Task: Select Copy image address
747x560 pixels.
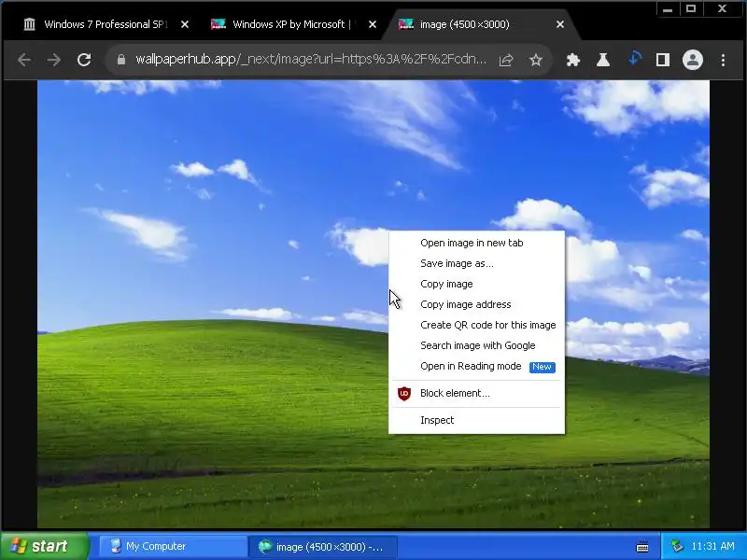Action: pyautogui.click(x=477, y=304)
